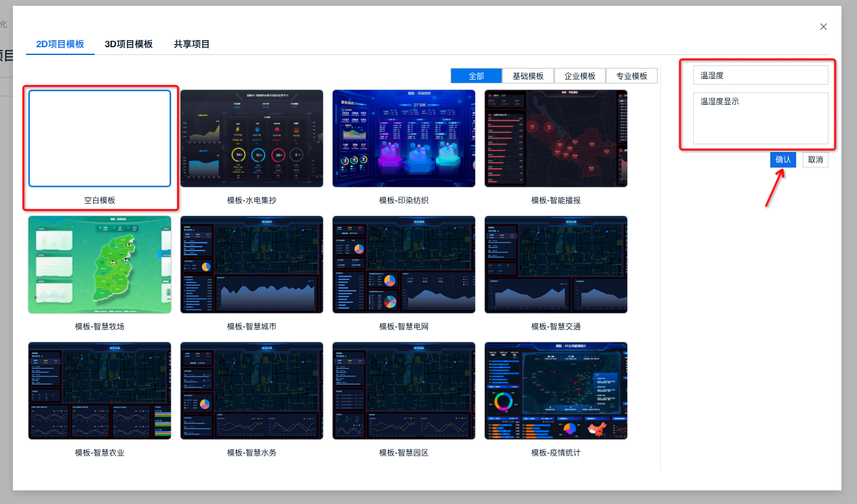Image resolution: width=857 pixels, height=504 pixels.
Task: Choose the green 模板-智慧牧场 thumbnail
Action: [x=100, y=265]
